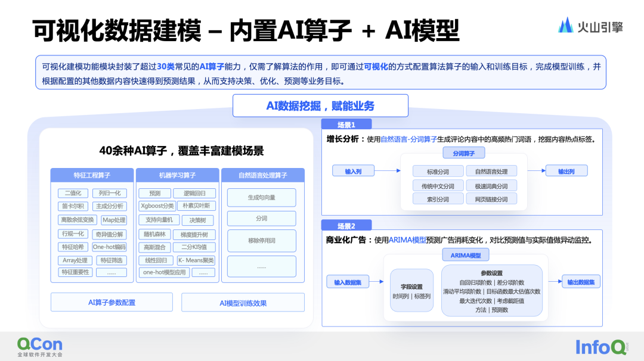Click the 分词算子 label
This screenshot has width=644, height=361.
(464, 153)
